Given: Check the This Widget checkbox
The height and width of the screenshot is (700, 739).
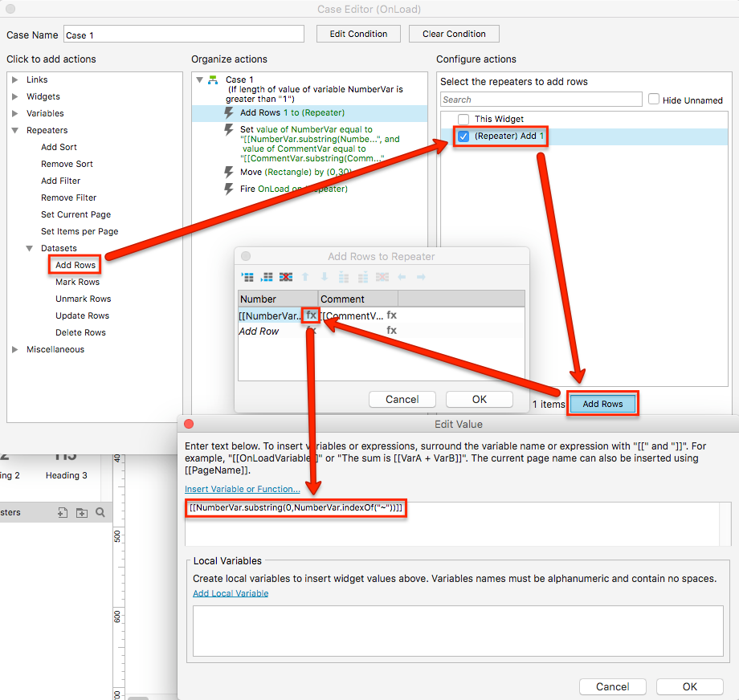Looking at the screenshot, I should tap(463, 120).
